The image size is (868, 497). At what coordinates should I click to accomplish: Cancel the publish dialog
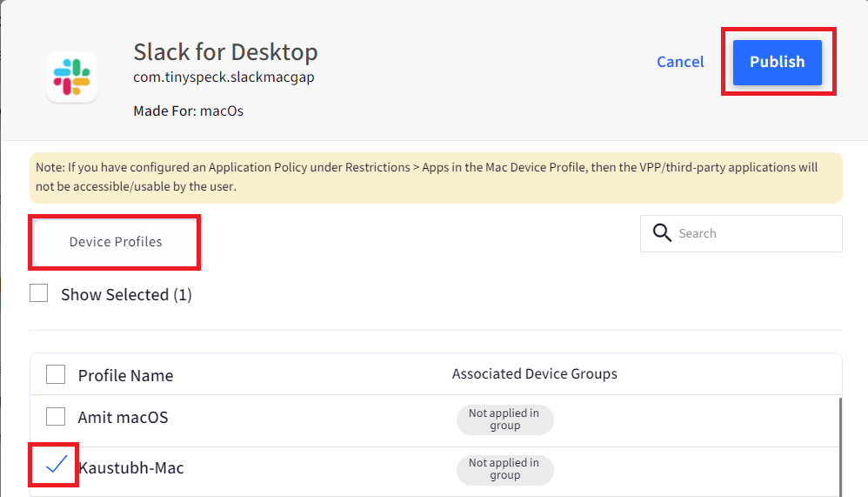[680, 62]
